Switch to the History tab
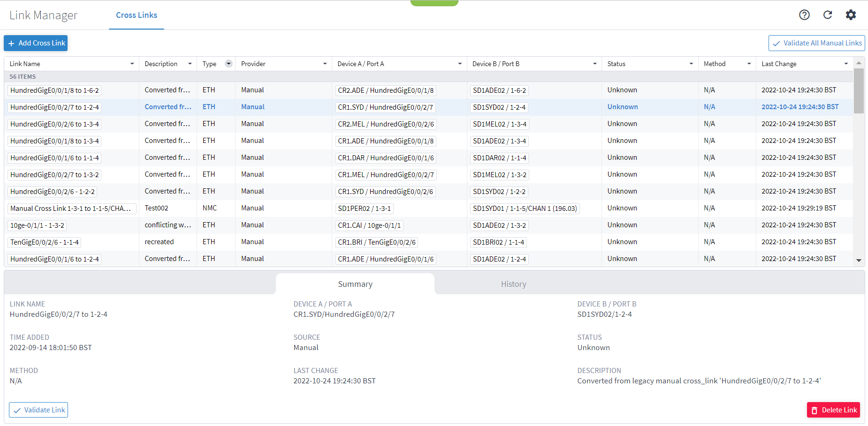The width and height of the screenshot is (868, 426). [513, 284]
